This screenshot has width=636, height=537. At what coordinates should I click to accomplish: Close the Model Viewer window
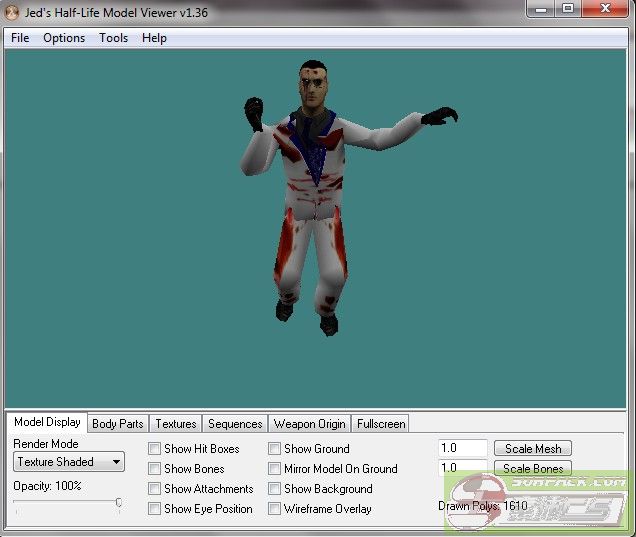605,9
